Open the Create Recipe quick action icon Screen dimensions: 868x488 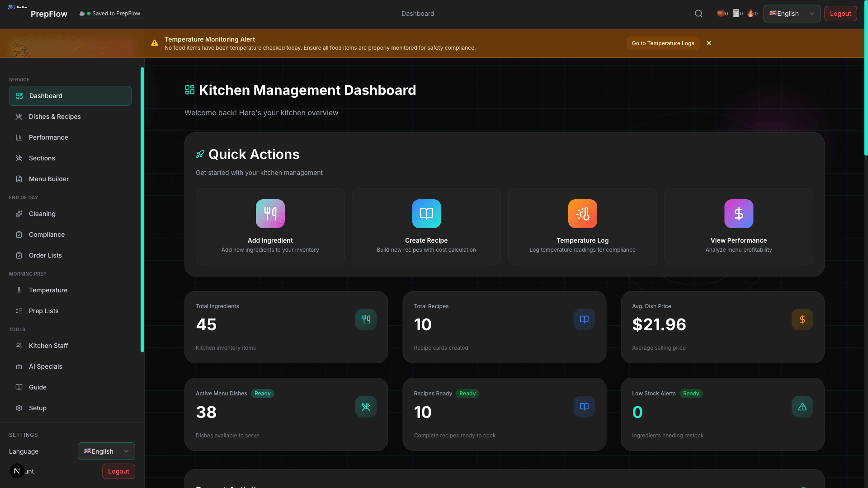click(426, 214)
